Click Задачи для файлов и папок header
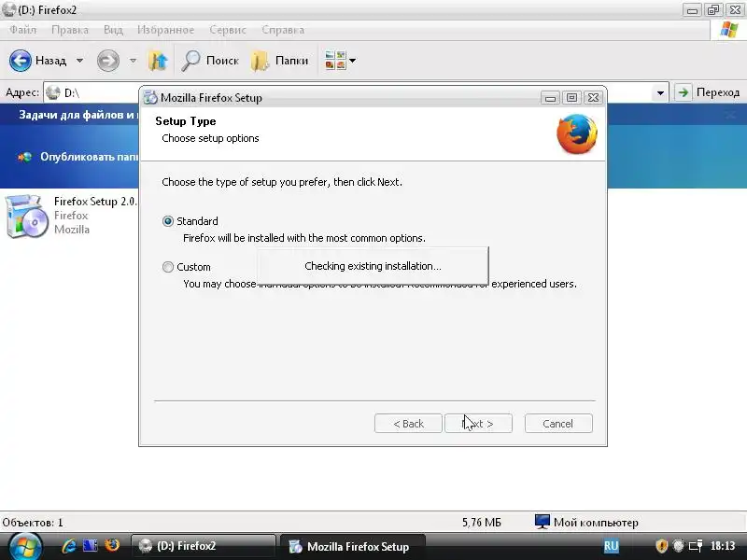Image resolution: width=747 pixels, height=560 pixels. (x=78, y=115)
